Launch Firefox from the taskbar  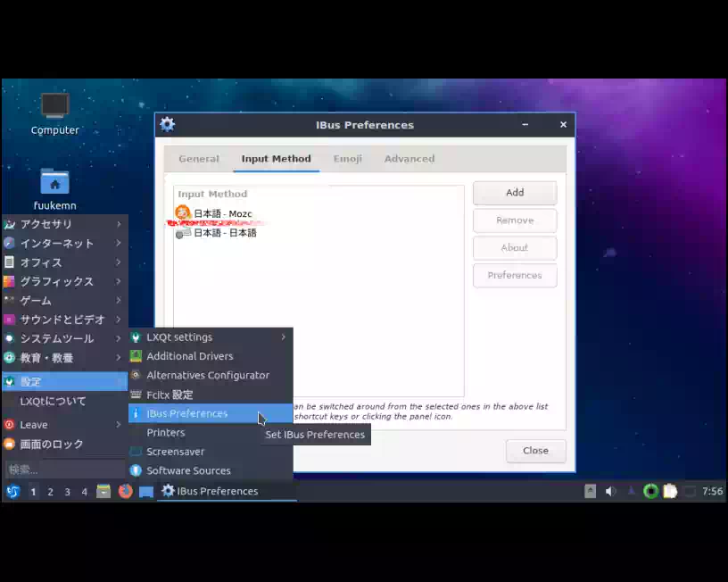coord(126,491)
